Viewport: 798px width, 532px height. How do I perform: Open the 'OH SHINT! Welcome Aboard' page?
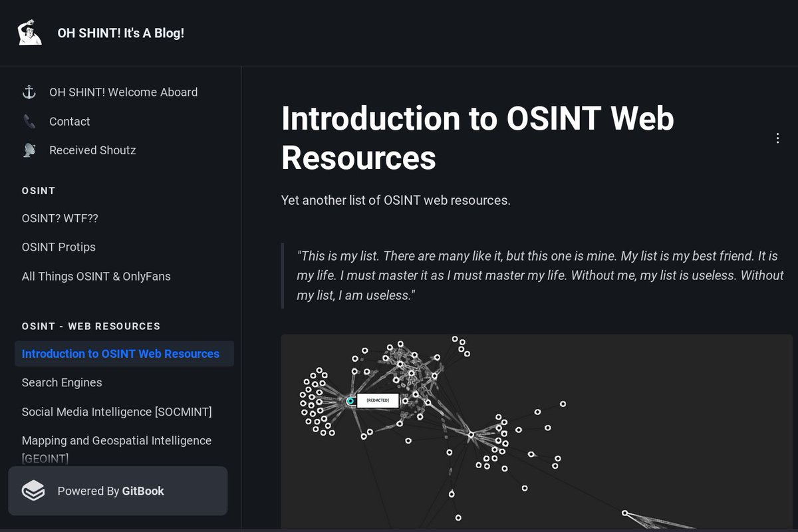pyautogui.click(x=123, y=92)
